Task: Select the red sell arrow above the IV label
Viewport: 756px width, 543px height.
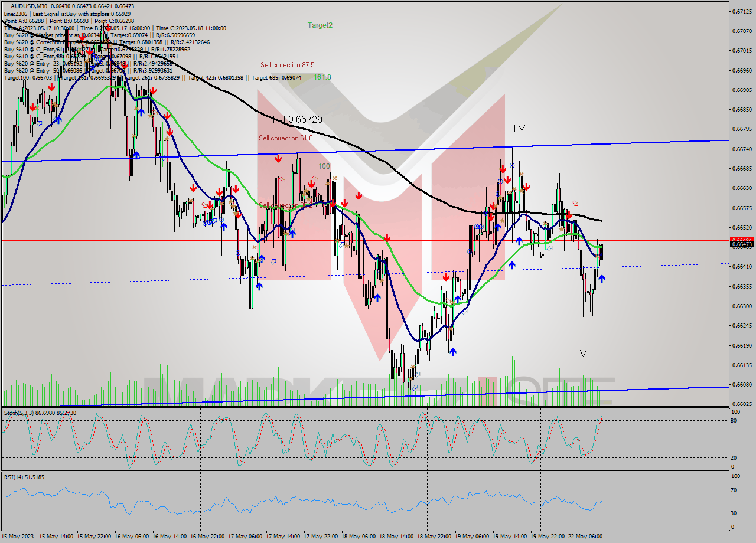Action: pyautogui.click(x=503, y=169)
